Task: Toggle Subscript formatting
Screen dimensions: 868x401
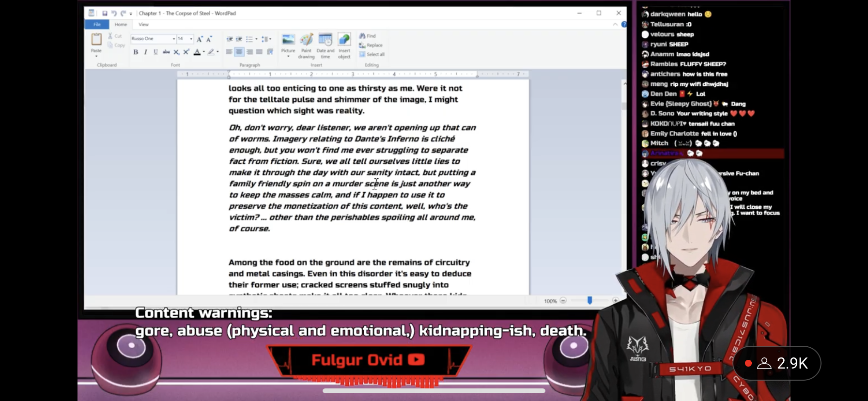Action: coord(176,52)
